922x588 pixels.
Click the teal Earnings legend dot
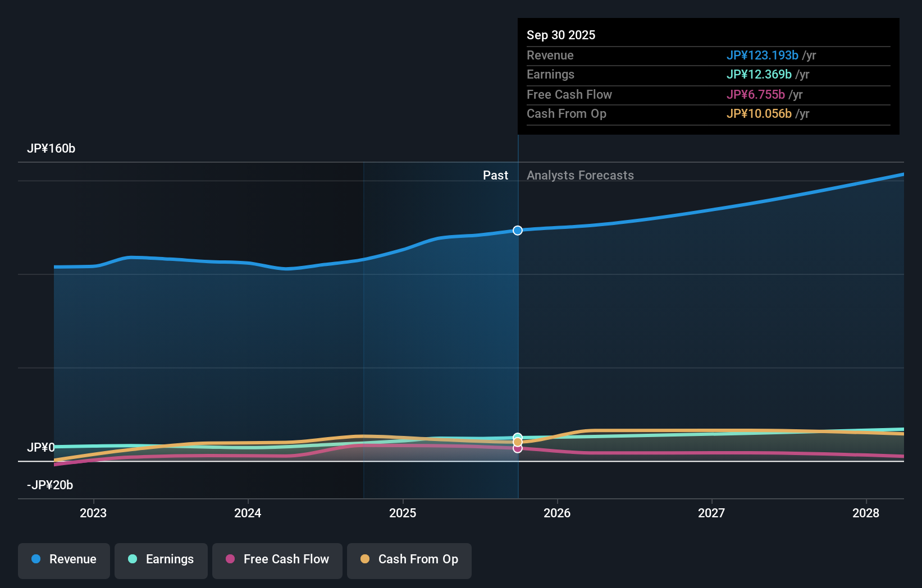(131, 559)
